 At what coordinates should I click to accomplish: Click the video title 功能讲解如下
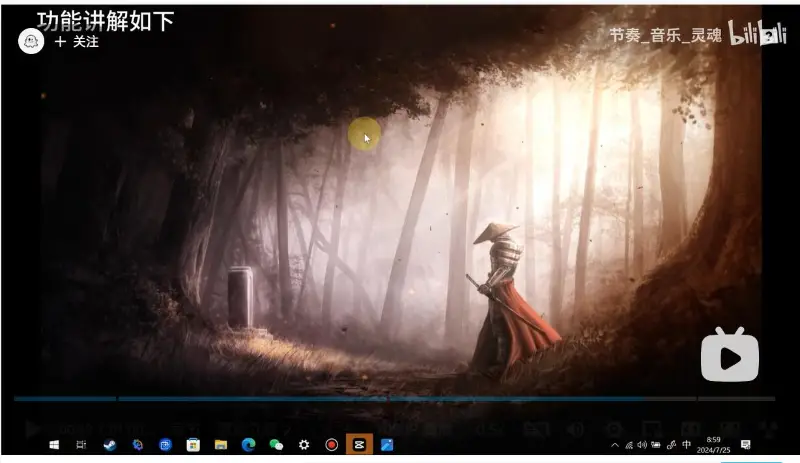(106, 21)
